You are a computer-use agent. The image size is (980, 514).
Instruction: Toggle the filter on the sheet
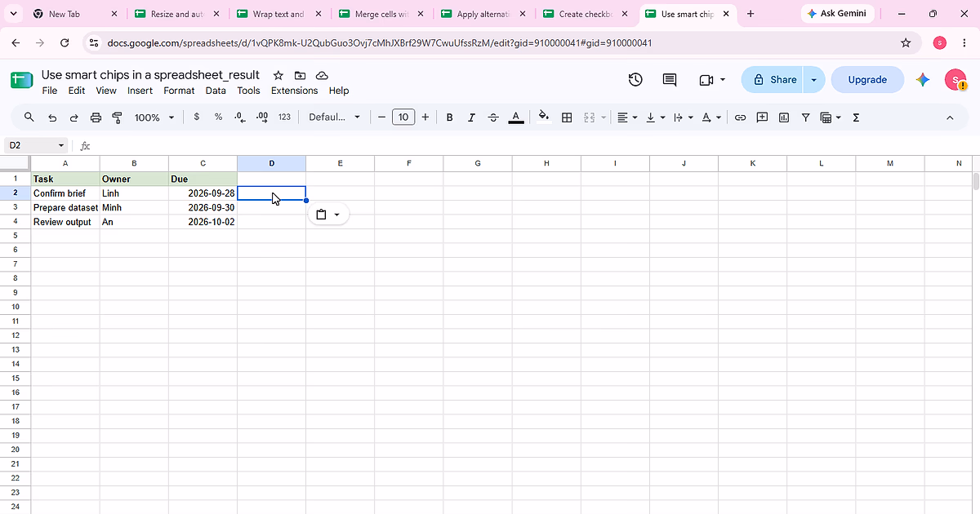click(806, 117)
